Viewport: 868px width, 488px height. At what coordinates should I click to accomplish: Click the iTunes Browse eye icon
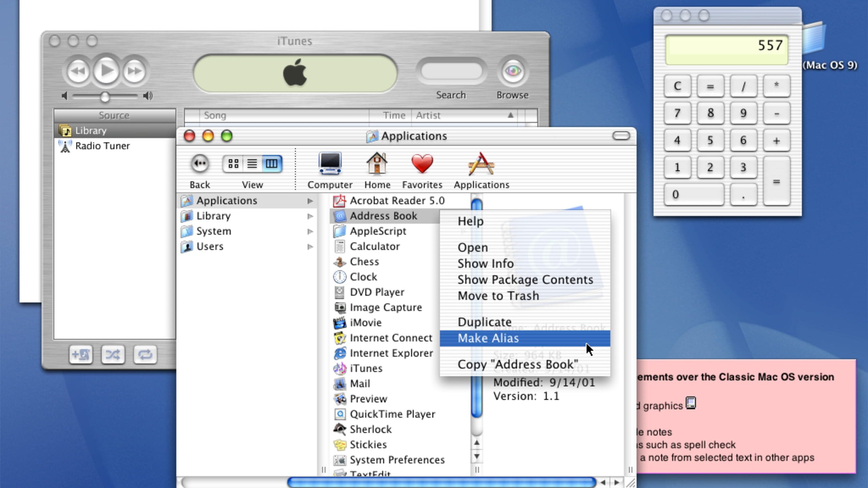tap(513, 71)
